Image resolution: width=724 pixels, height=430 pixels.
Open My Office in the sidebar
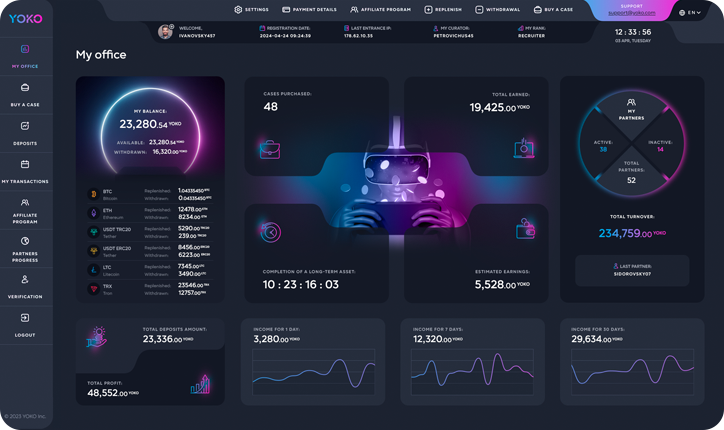click(25, 55)
